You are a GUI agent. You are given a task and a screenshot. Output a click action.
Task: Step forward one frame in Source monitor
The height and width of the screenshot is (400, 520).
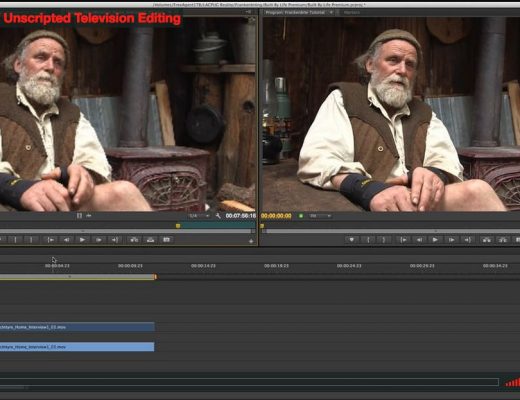99,240
